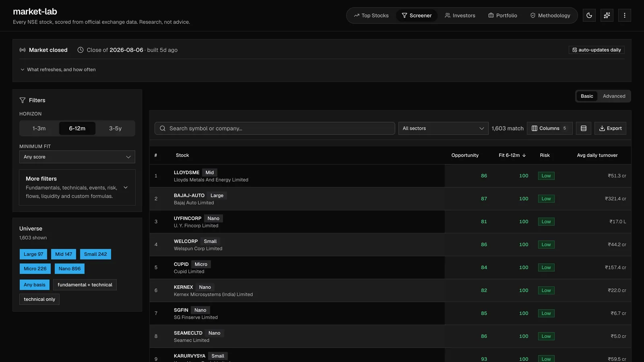Open the BAJAJ-AUTO stock row
The width and height of the screenshot is (644, 362).
(x=390, y=199)
